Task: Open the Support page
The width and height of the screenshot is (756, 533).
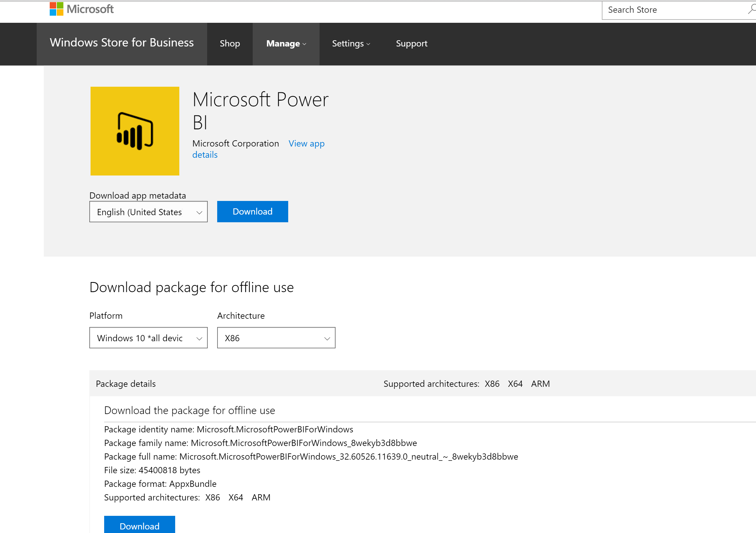Action: [x=412, y=44]
